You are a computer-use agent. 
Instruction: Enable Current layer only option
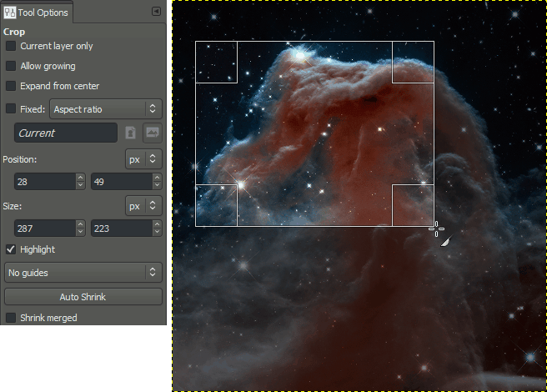[x=11, y=46]
